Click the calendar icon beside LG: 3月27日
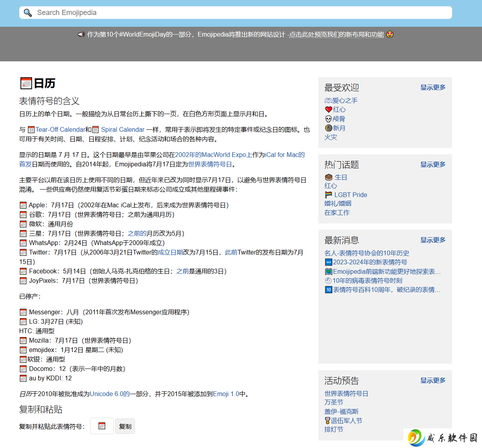The height and width of the screenshot is (448, 482). 23,322
